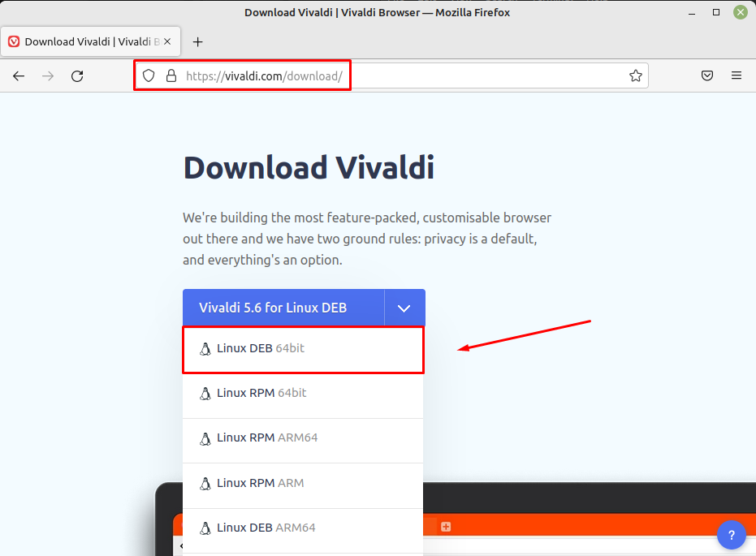Click the Download Vivaldi heading
This screenshot has width=756, height=556.
309,168
